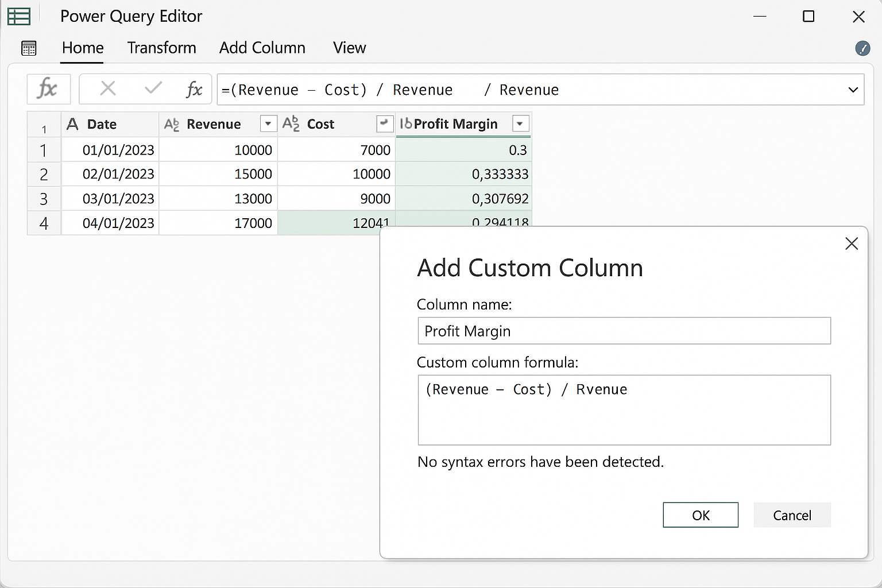This screenshot has width=882, height=588.
Task: Cancel formula edit with the X icon
Action: pos(108,88)
